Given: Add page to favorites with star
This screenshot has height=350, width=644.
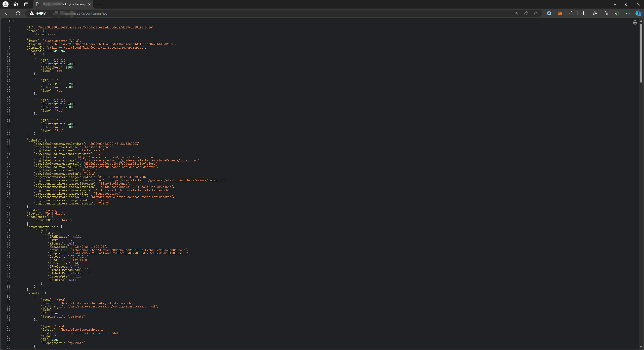Looking at the screenshot, I should (x=536, y=13).
